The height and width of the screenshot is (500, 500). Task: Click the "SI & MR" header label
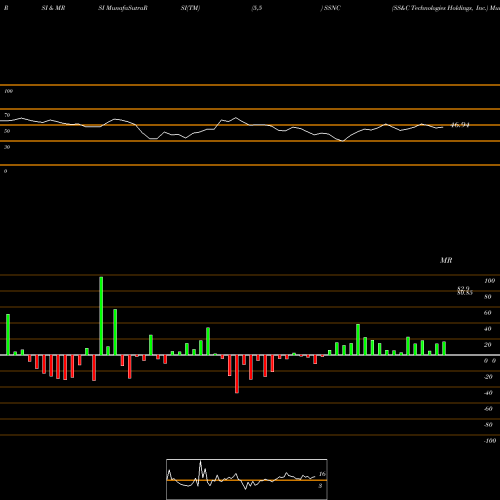tap(53, 8)
